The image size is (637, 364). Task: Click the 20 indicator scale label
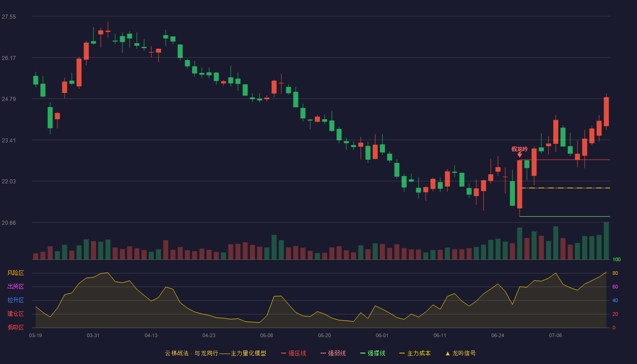coord(615,314)
